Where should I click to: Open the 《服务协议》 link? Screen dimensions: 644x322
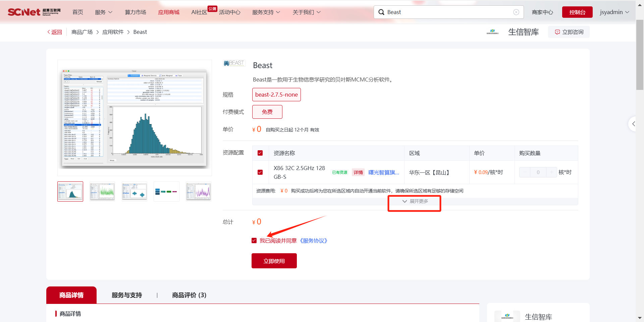pyautogui.click(x=313, y=240)
